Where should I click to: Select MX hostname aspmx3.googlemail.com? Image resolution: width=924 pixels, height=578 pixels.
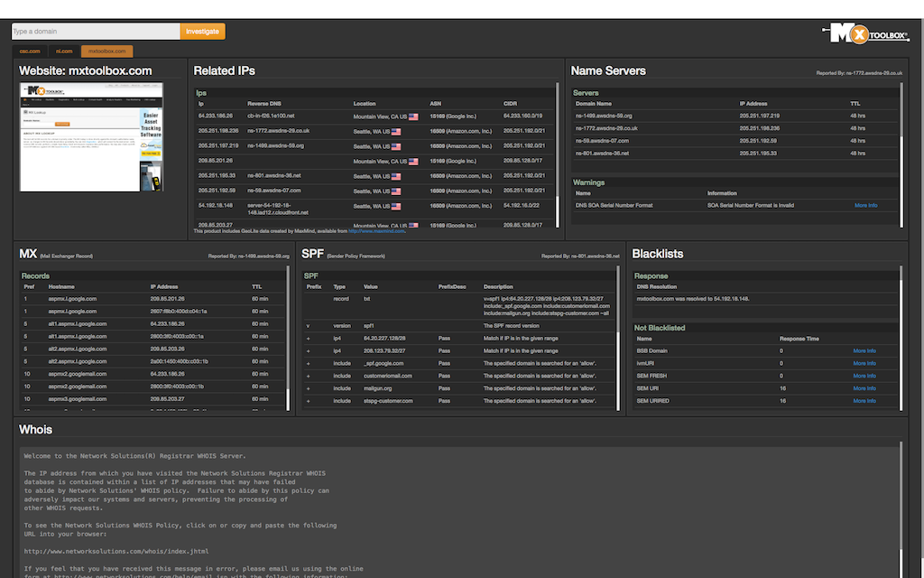tap(78, 398)
